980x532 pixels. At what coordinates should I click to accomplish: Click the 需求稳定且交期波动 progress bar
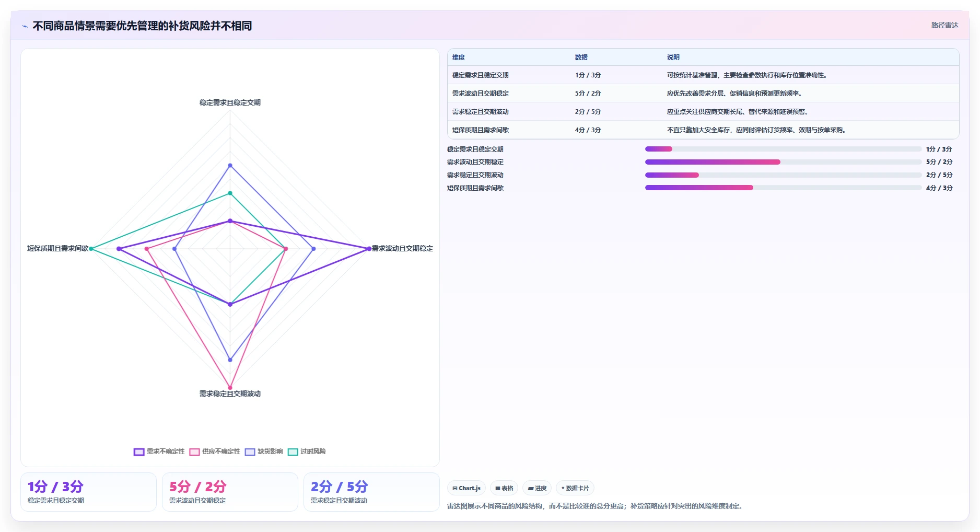783,175
